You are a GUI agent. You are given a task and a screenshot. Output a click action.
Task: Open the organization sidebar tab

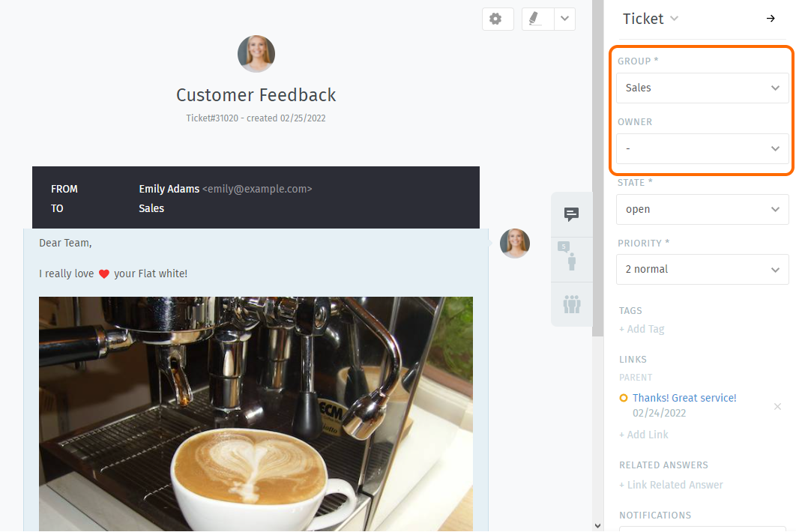coord(571,304)
